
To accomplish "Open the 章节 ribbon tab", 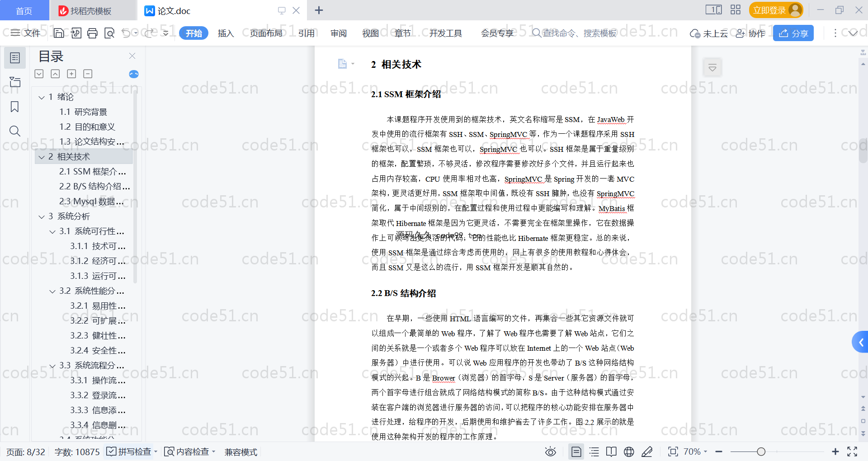I will coord(402,33).
